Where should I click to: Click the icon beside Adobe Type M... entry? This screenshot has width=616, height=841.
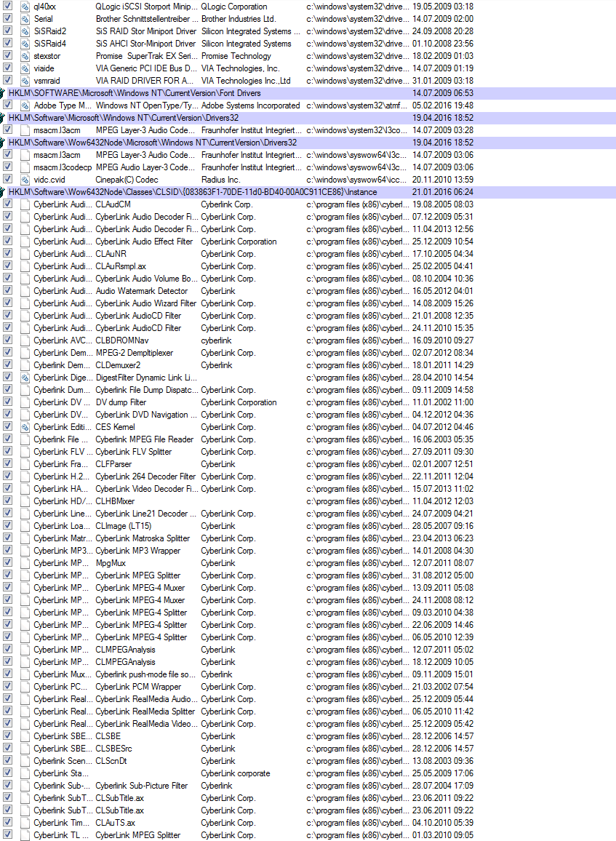(25, 105)
